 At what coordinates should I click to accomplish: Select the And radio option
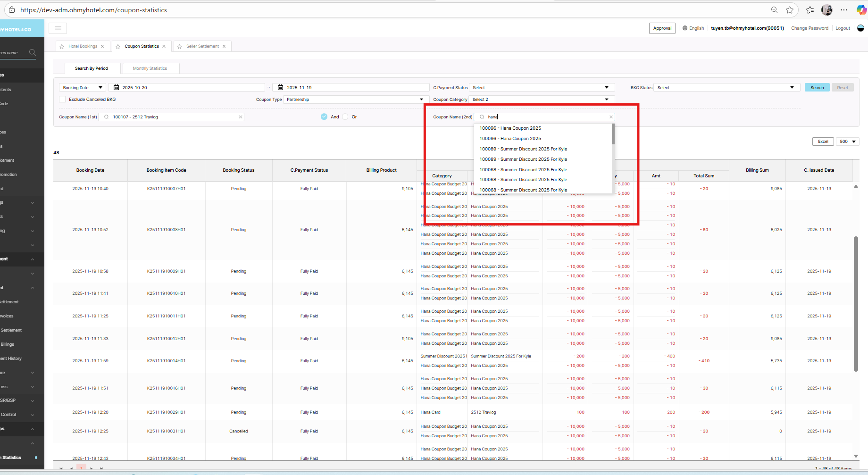click(x=324, y=117)
